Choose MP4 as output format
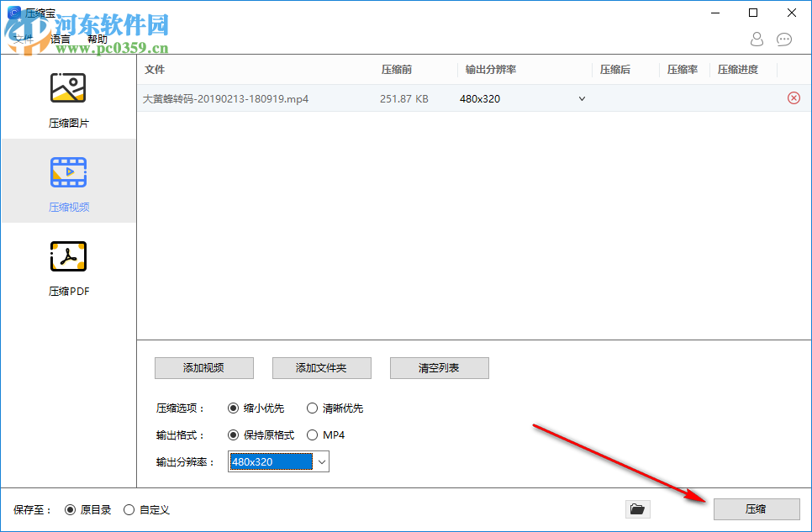The height and width of the screenshot is (532, 812). click(312, 435)
